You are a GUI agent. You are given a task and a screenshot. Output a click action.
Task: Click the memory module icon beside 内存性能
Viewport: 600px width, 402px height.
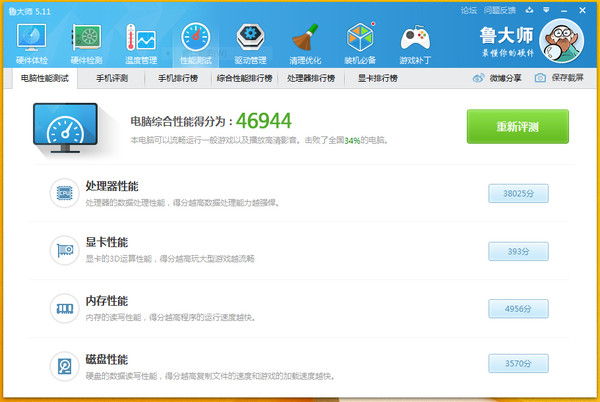(64, 308)
